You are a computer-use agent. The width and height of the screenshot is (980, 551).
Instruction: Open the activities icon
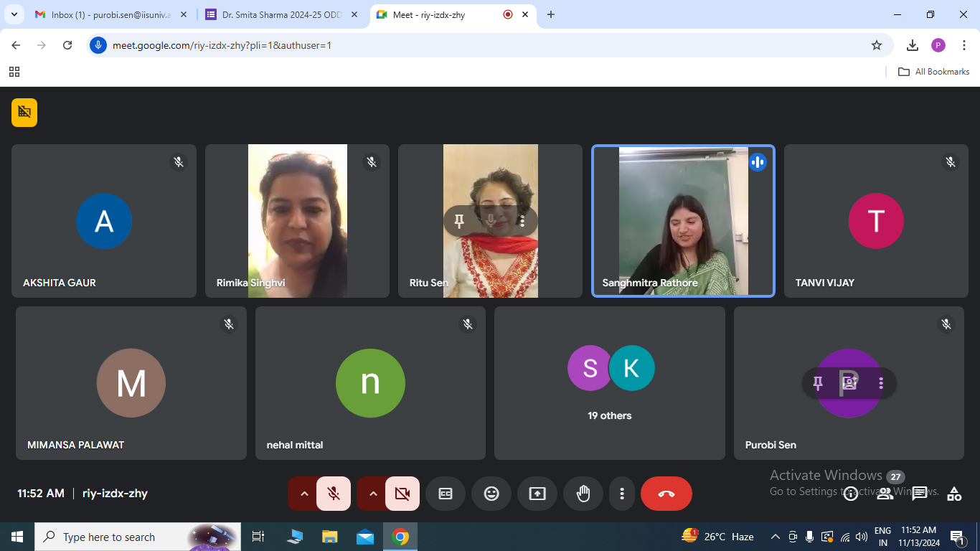point(954,494)
